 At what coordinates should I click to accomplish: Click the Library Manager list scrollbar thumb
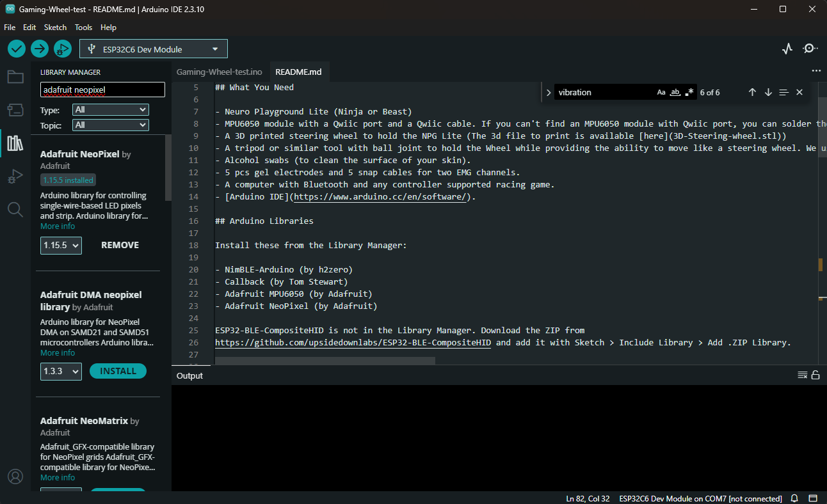click(x=168, y=168)
